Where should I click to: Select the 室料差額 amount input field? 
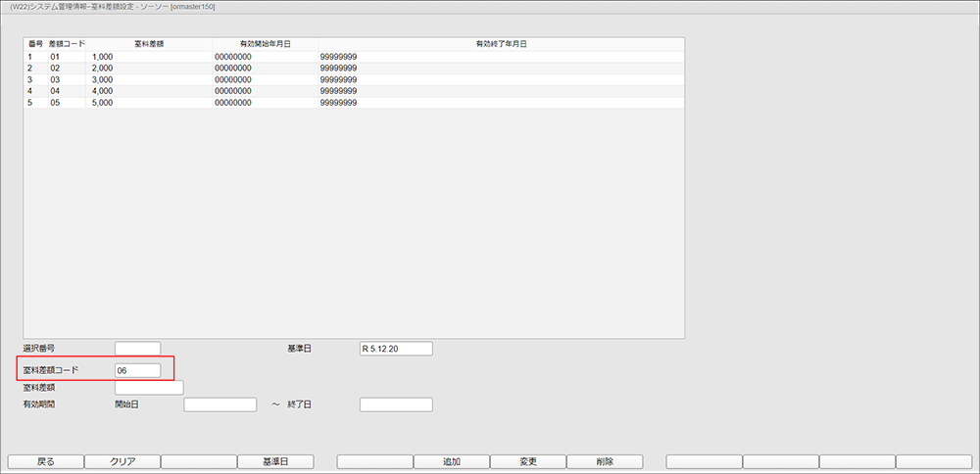tap(149, 388)
